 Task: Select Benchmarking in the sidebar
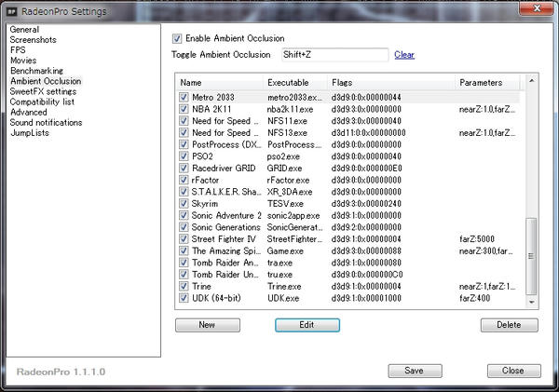click(x=36, y=71)
